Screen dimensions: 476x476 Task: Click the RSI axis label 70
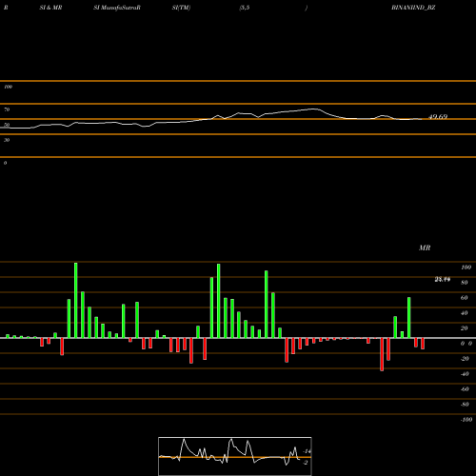click(x=7, y=109)
